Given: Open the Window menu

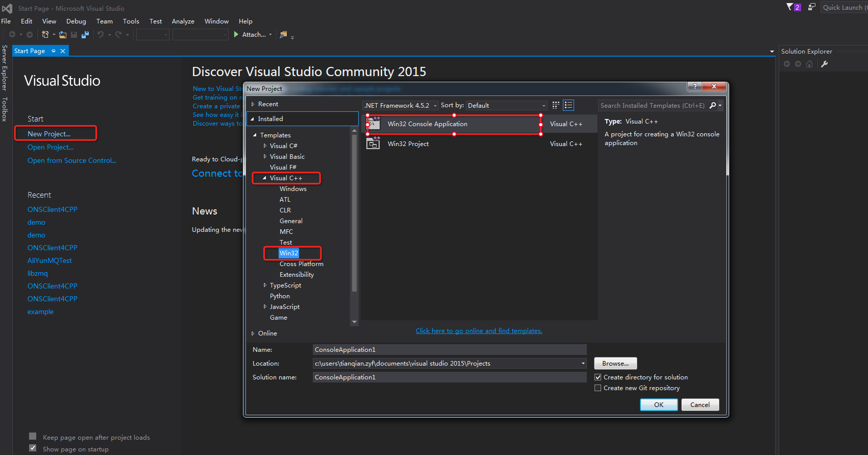Looking at the screenshot, I should [216, 21].
